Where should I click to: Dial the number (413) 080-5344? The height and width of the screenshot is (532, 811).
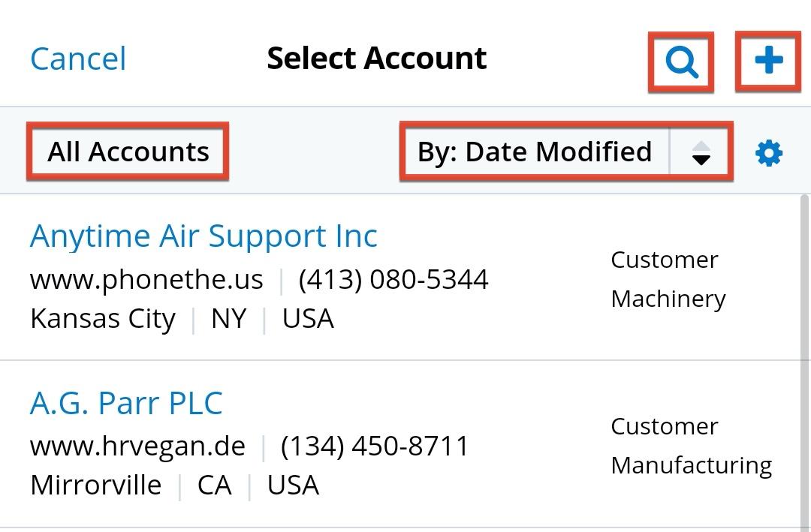(x=393, y=278)
